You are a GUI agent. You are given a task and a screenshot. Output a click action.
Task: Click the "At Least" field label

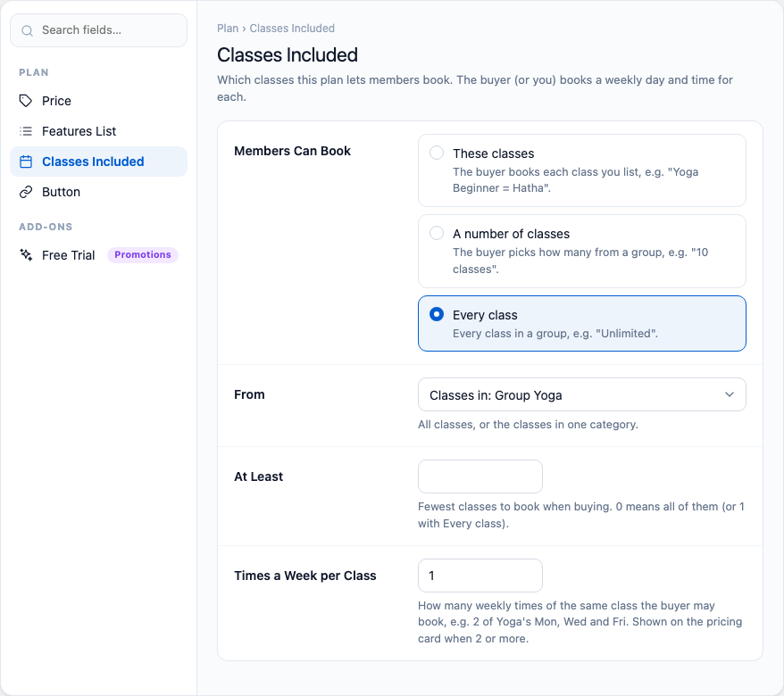pos(258,476)
